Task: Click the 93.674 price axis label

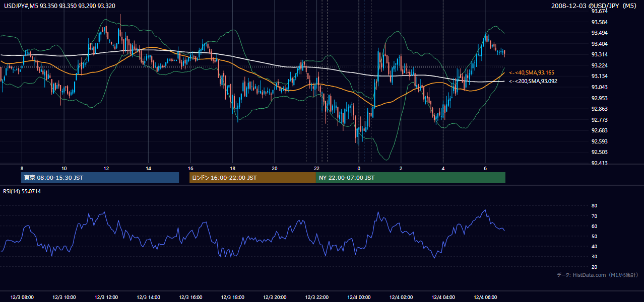Action: (x=600, y=12)
